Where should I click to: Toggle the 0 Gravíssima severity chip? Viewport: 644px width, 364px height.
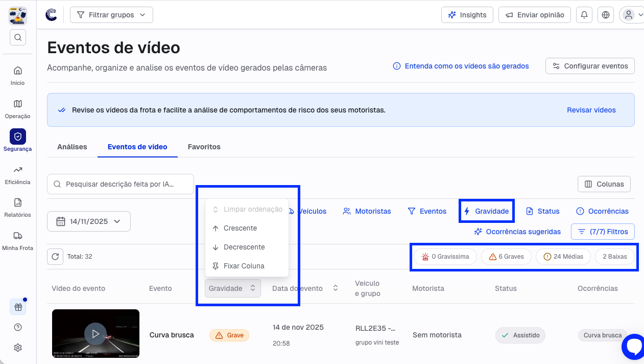[445, 257]
